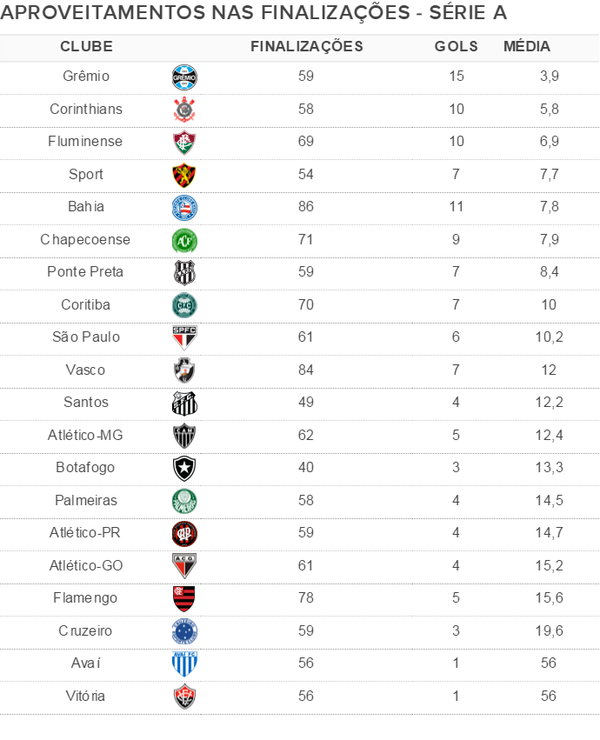Click the Santos club crest icon
The width and height of the screenshot is (600, 740).
tap(184, 403)
